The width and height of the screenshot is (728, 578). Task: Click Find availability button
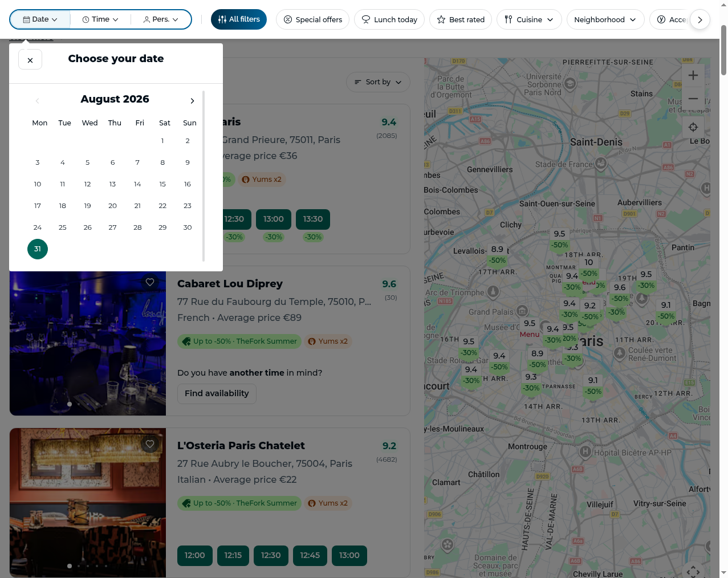pos(217,393)
